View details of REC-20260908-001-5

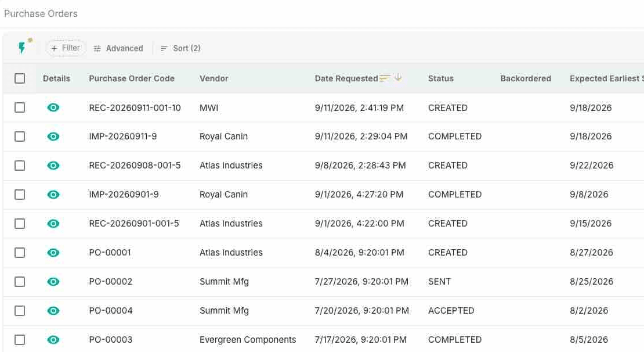53,166
